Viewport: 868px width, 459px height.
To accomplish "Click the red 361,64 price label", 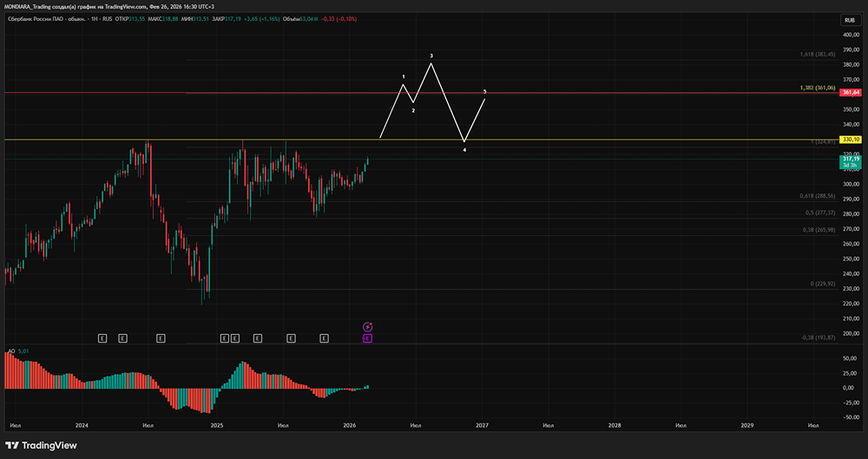I will [x=850, y=93].
